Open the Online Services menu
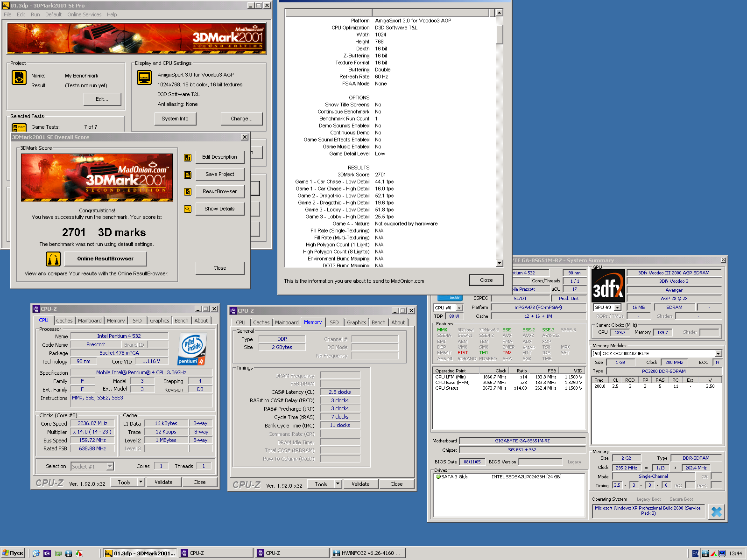747x560 pixels. click(84, 14)
